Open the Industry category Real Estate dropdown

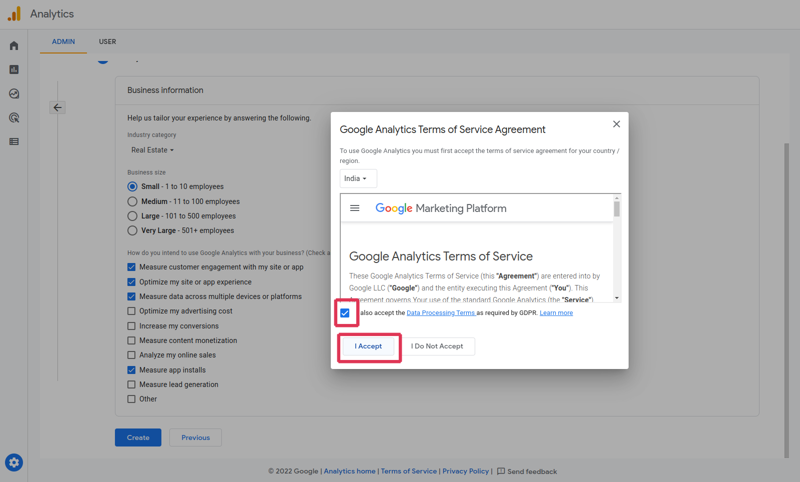coord(152,150)
